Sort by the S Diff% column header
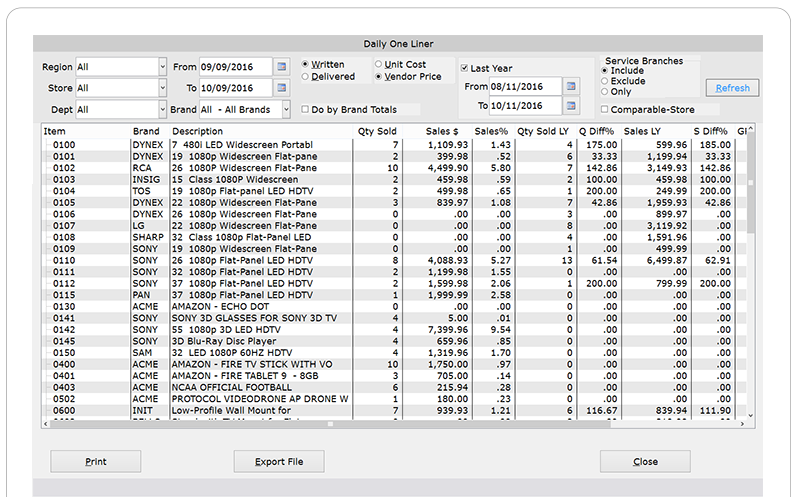Viewport: 800px width, 497px height. [710, 131]
